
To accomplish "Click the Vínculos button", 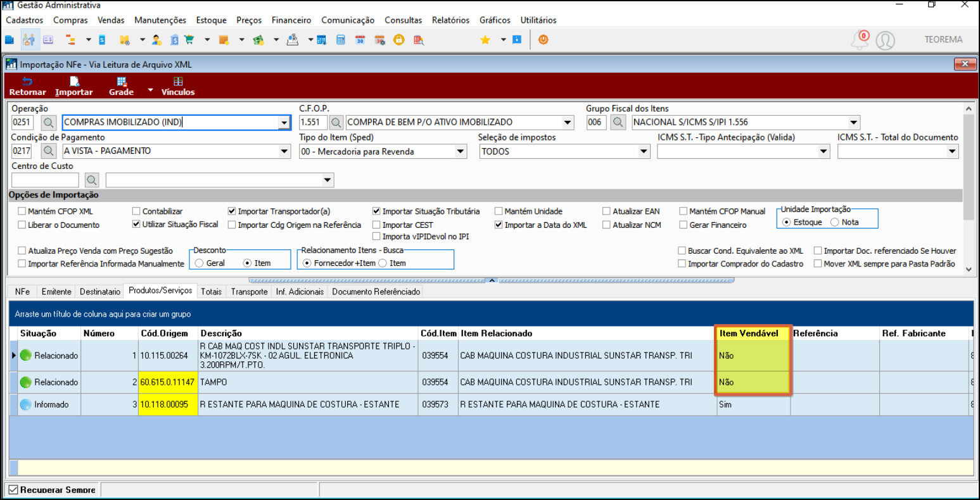I will (x=178, y=87).
